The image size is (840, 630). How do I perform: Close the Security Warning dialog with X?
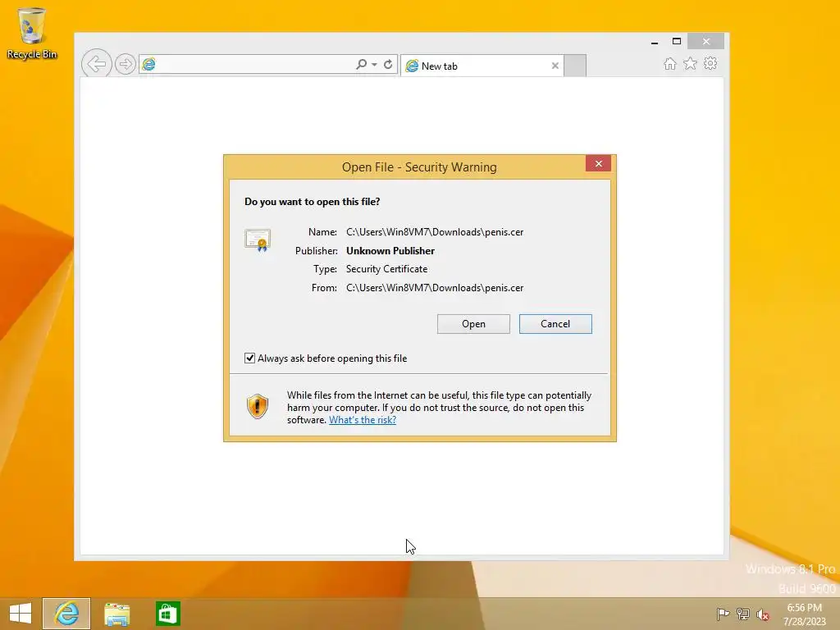(598, 164)
